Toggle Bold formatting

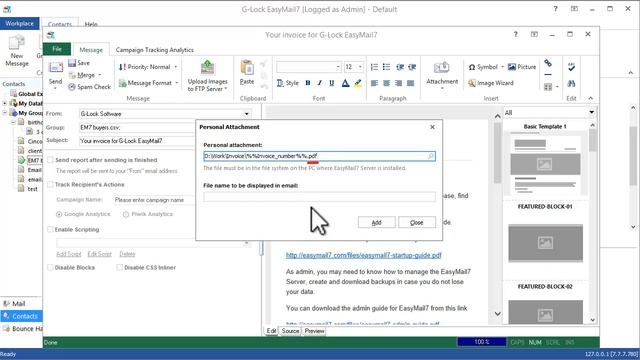pyautogui.click(x=308, y=83)
